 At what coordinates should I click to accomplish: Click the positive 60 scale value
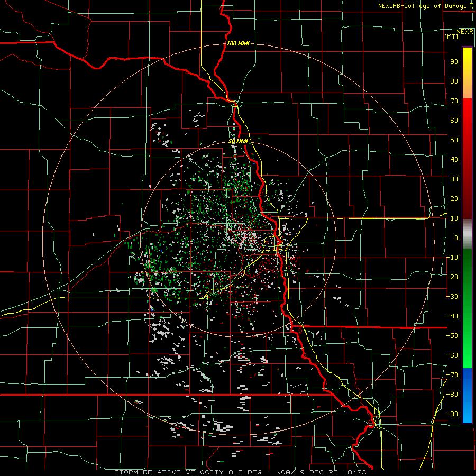[454, 120]
